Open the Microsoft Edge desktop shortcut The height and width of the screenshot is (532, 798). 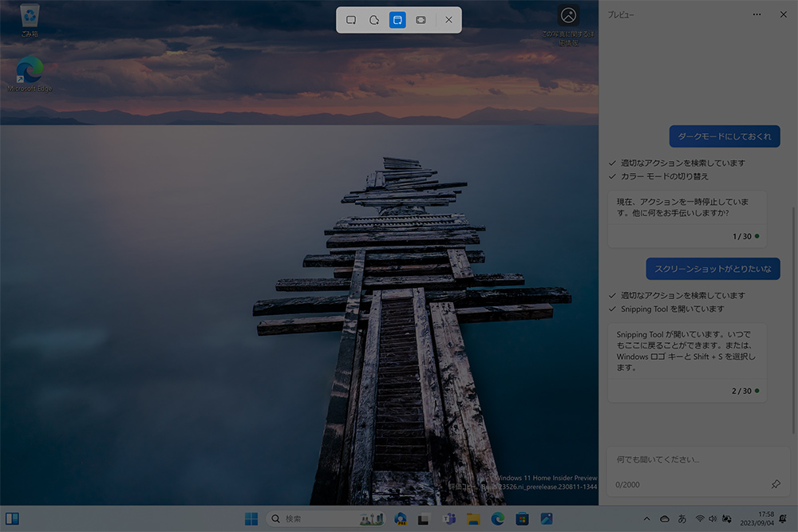pyautogui.click(x=30, y=74)
